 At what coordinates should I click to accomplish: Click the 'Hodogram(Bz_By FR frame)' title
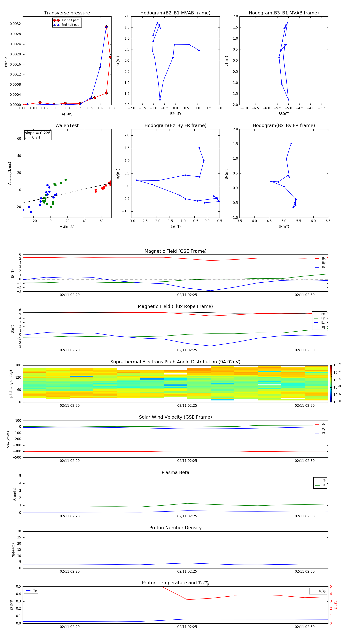tap(175, 125)
